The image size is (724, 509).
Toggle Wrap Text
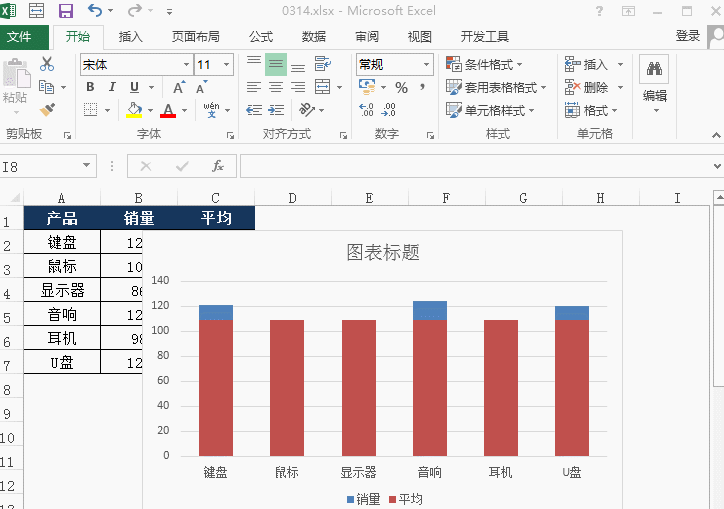[x=323, y=64]
